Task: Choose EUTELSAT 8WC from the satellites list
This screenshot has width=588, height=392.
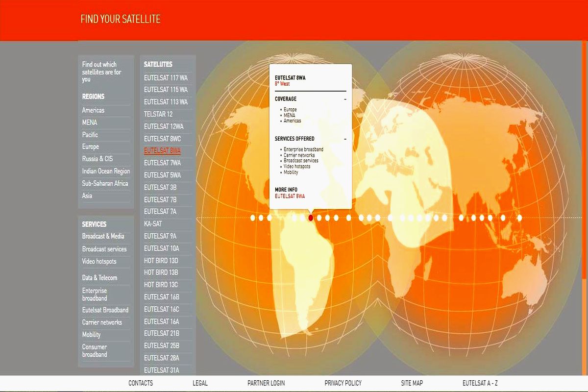Action: 162,139
